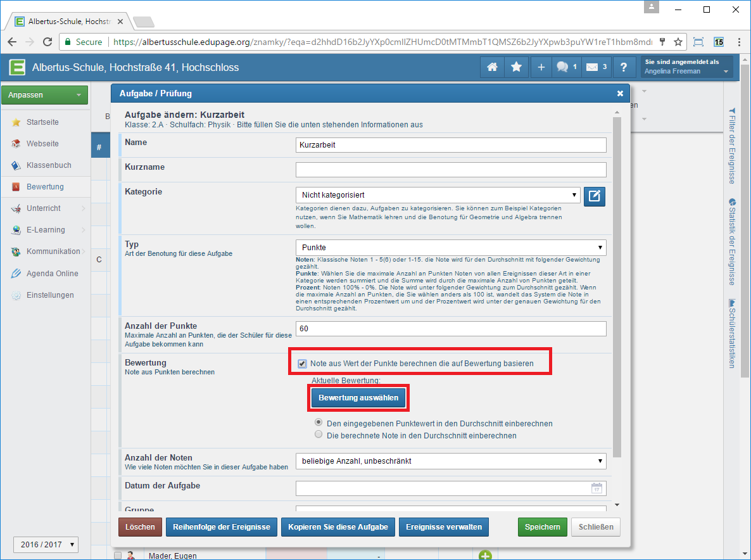
Task: Open 'Statistik der Ereignisse' side tab
Action: point(732,241)
